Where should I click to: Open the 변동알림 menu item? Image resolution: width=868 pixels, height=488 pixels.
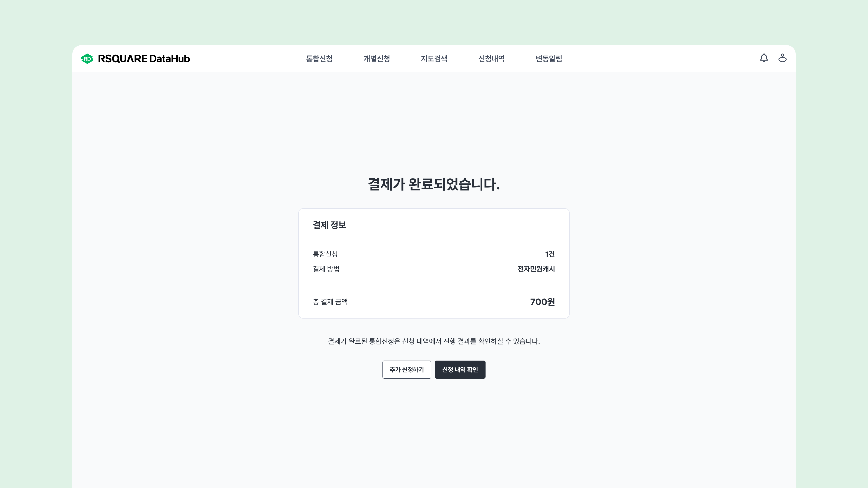(x=549, y=59)
